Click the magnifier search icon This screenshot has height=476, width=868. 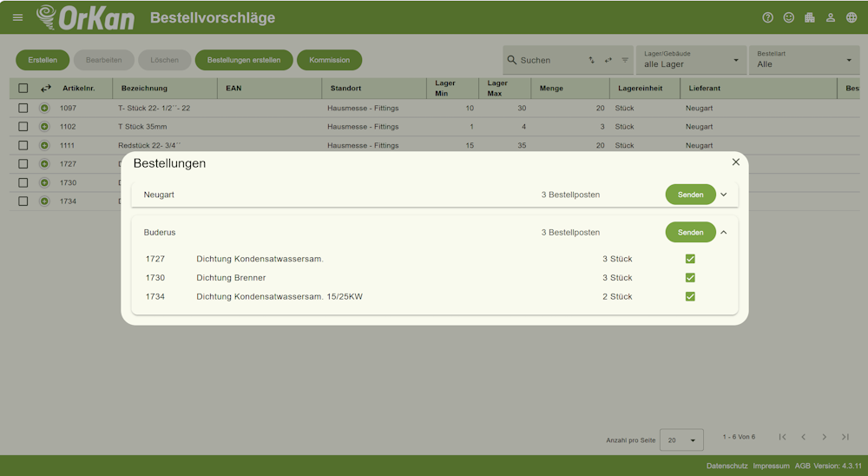(512, 60)
